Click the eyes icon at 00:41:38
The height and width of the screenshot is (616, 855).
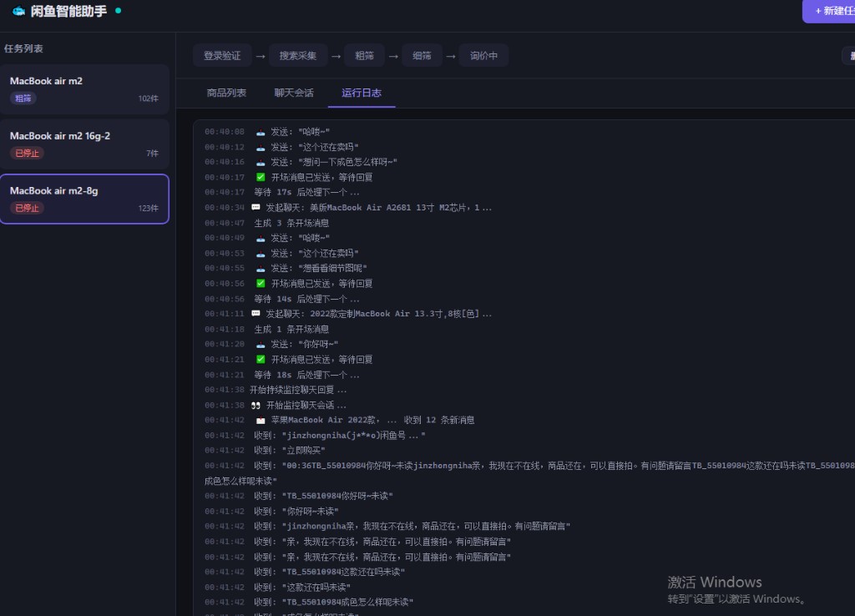click(255, 405)
